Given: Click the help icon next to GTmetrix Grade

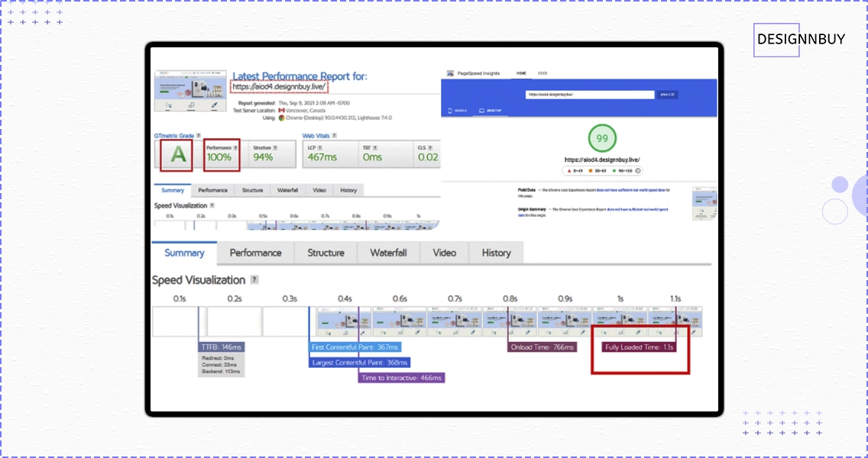Looking at the screenshot, I should coord(198,136).
